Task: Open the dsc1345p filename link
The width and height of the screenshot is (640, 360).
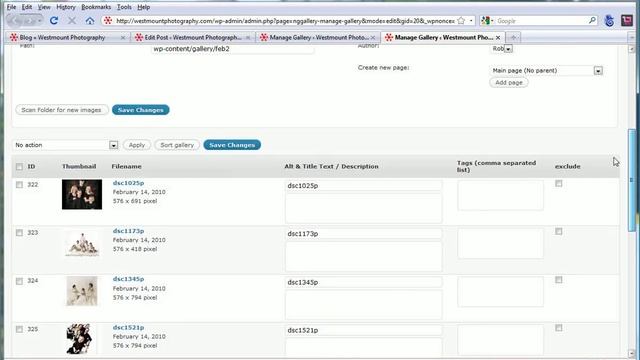Action: click(128, 279)
